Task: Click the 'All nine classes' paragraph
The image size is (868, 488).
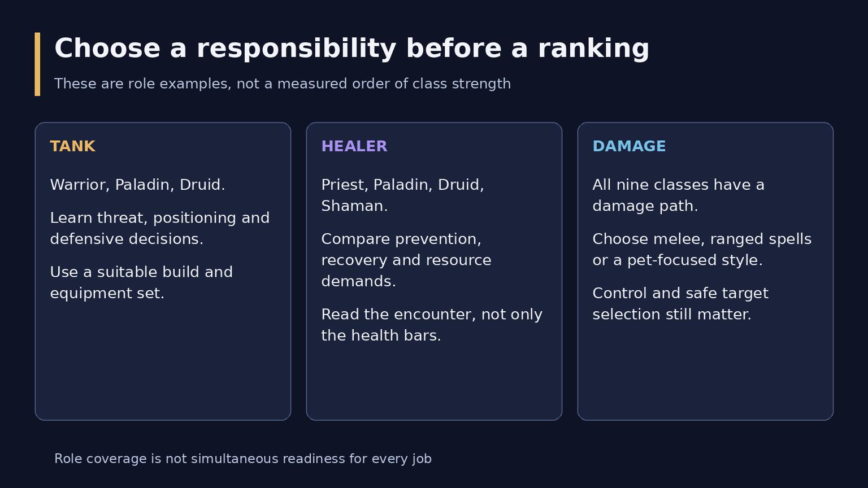Action: coord(678,195)
